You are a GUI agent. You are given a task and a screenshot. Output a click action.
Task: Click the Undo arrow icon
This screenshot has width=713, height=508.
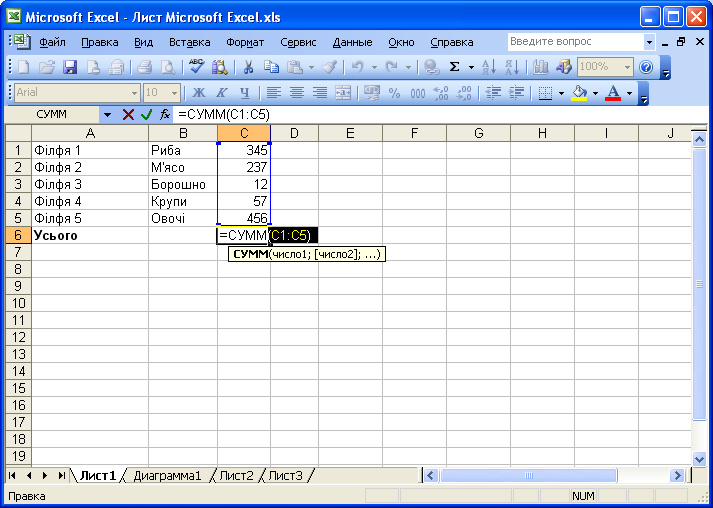357,68
